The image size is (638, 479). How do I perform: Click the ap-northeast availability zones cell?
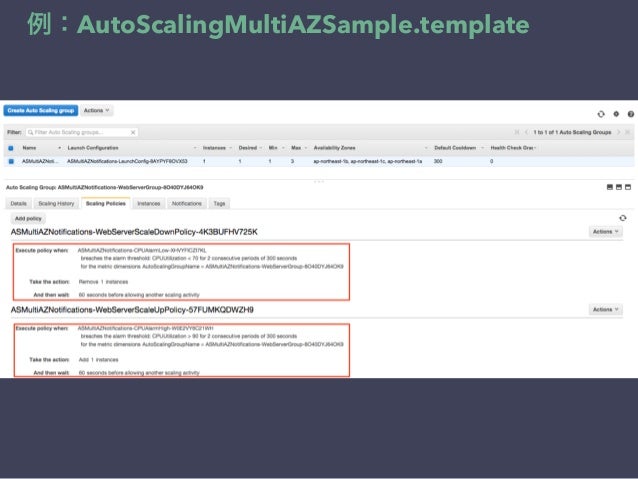coord(367,162)
